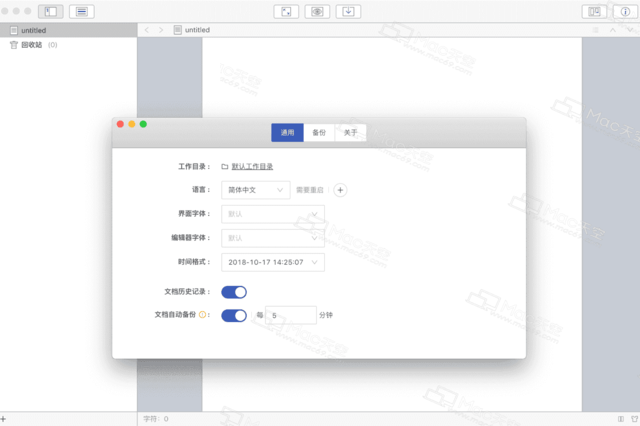Image resolution: width=640 pixels, height=426 pixels.
Task: Click the fullscreen expand toolbar icon
Action: pos(286,11)
